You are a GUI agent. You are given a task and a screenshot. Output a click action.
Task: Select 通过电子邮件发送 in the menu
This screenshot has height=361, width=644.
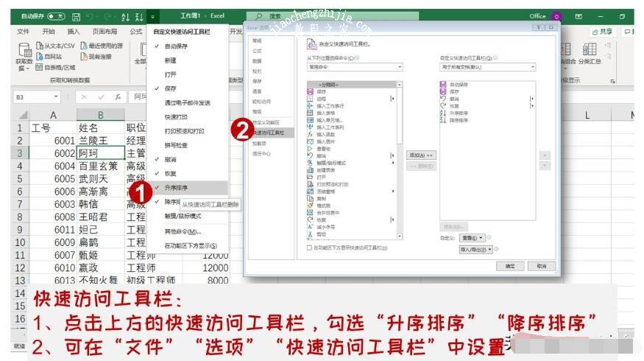click(x=188, y=103)
